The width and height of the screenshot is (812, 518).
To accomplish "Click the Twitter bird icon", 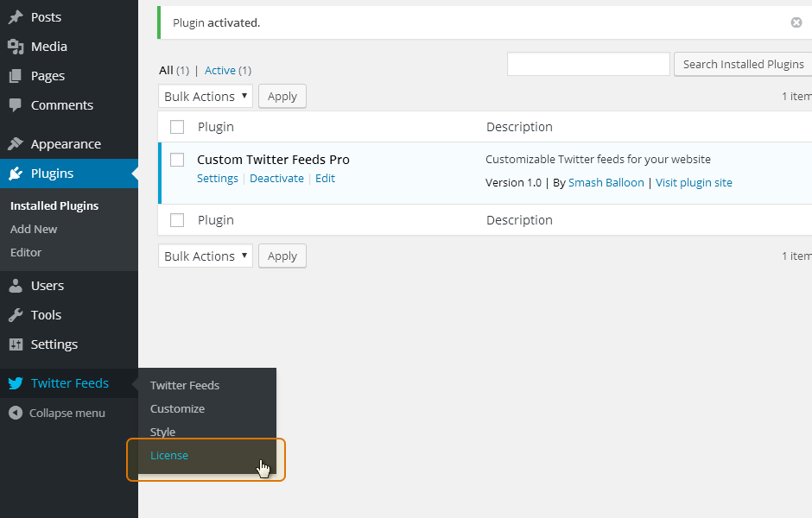I will tap(16, 383).
